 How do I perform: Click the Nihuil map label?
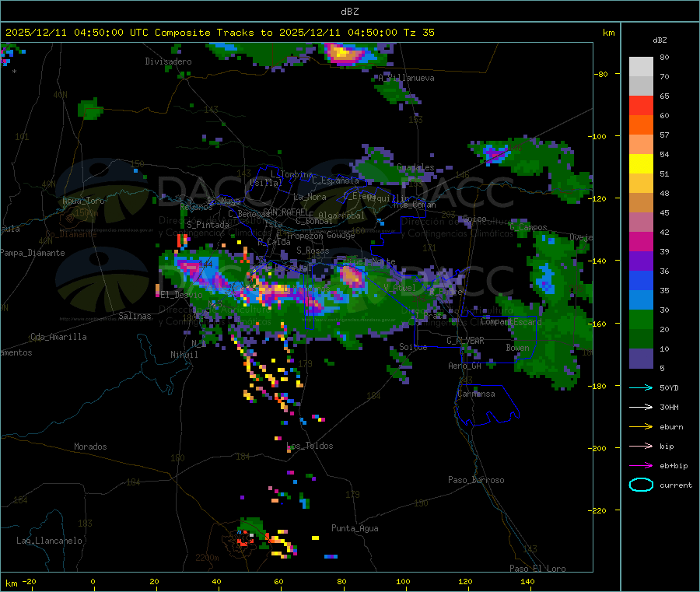click(184, 355)
